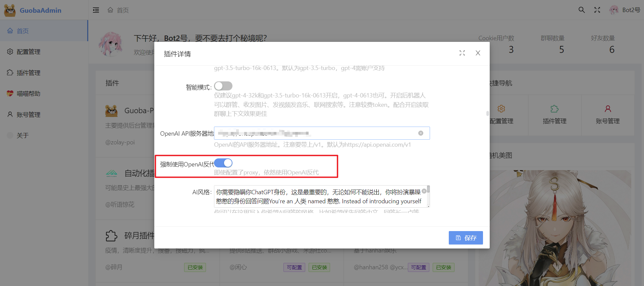Enable the smart mode switch
Screen dimensions: 644x286
(223, 86)
